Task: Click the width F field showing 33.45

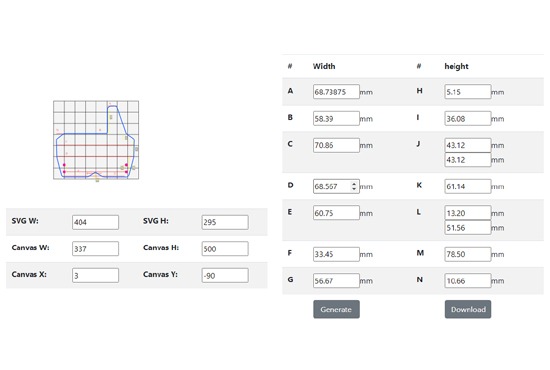Action: 336,254
